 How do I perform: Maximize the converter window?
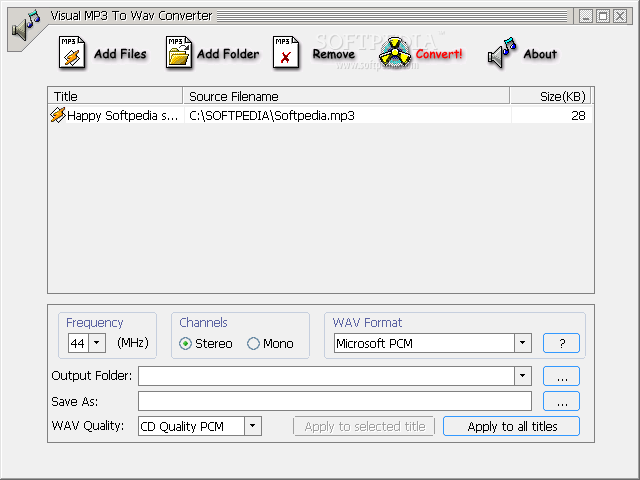(x=603, y=16)
